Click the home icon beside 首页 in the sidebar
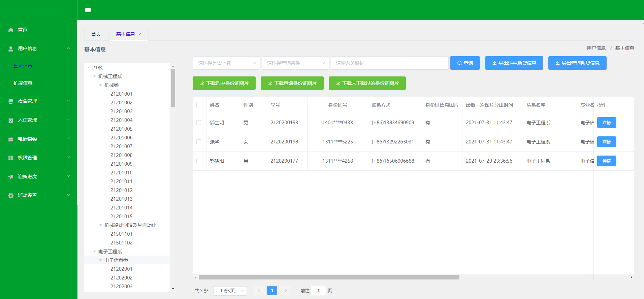The height and width of the screenshot is (299, 644). pos(11,30)
